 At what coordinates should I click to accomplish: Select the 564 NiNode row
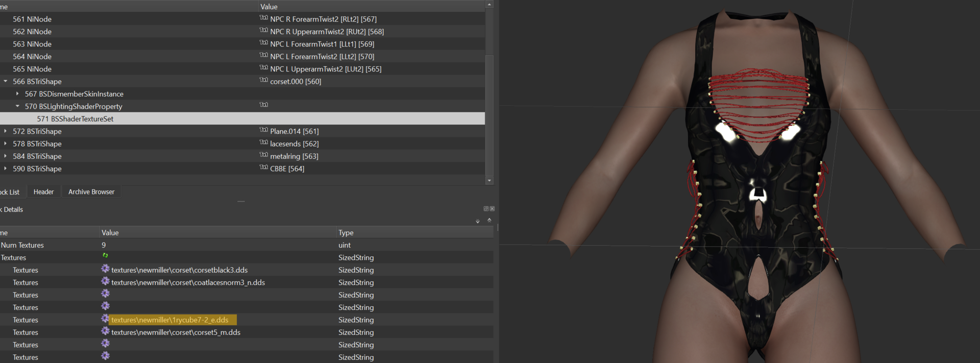242,56
